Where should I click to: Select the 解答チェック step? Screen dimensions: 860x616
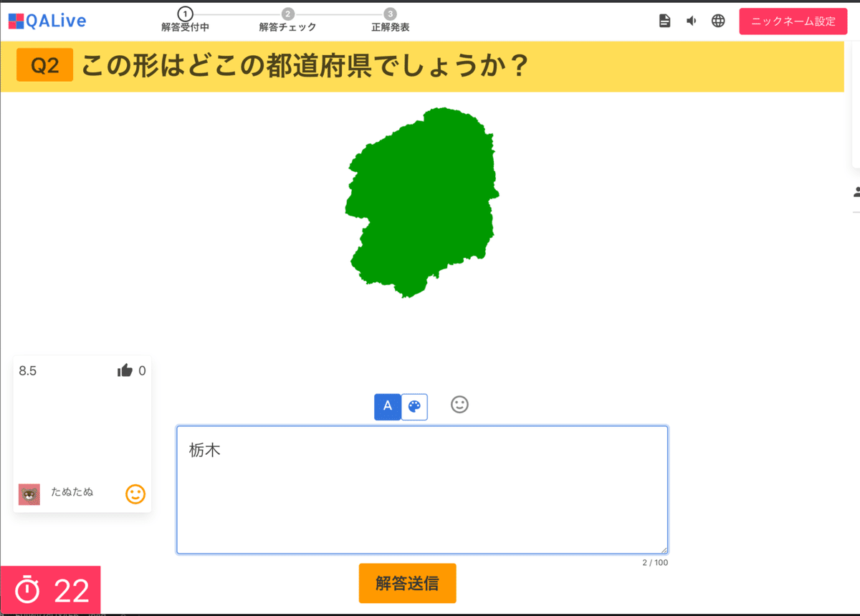point(287,13)
